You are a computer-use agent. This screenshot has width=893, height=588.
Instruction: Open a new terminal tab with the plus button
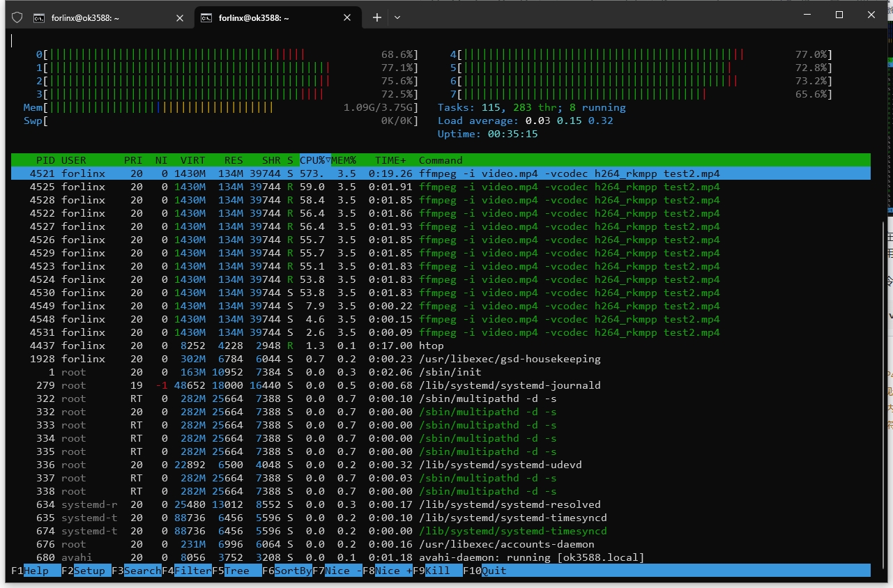[377, 17]
